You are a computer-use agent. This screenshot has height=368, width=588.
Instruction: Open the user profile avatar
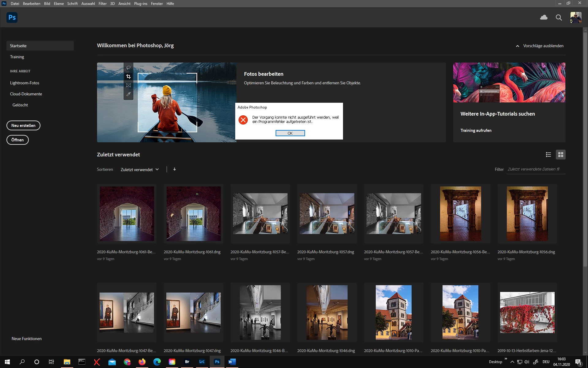coord(575,17)
